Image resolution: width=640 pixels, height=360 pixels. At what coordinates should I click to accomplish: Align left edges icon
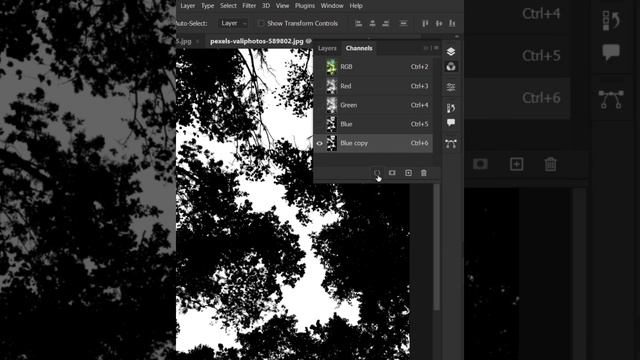tap(358, 24)
